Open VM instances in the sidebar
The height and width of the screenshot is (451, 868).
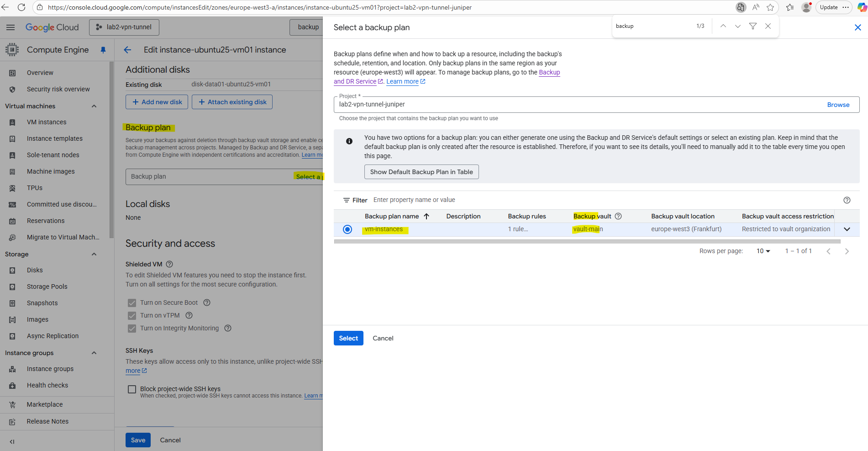tap(47, 122)
